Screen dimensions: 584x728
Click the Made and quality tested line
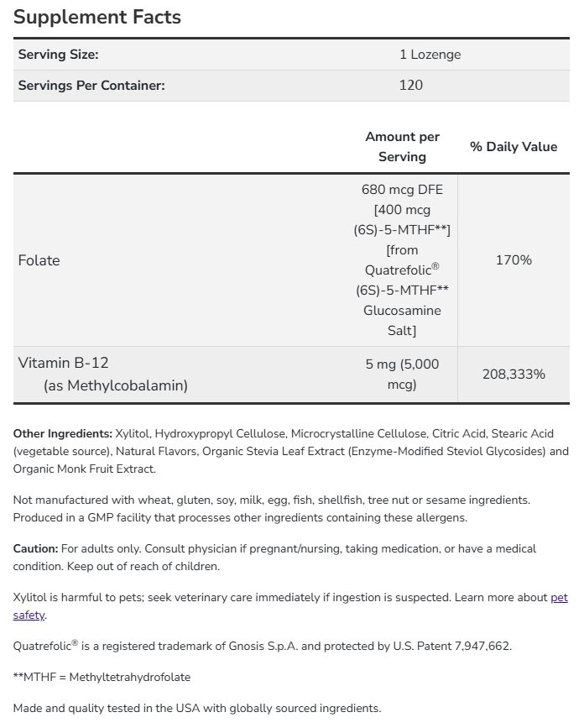(x=197, y=708)
